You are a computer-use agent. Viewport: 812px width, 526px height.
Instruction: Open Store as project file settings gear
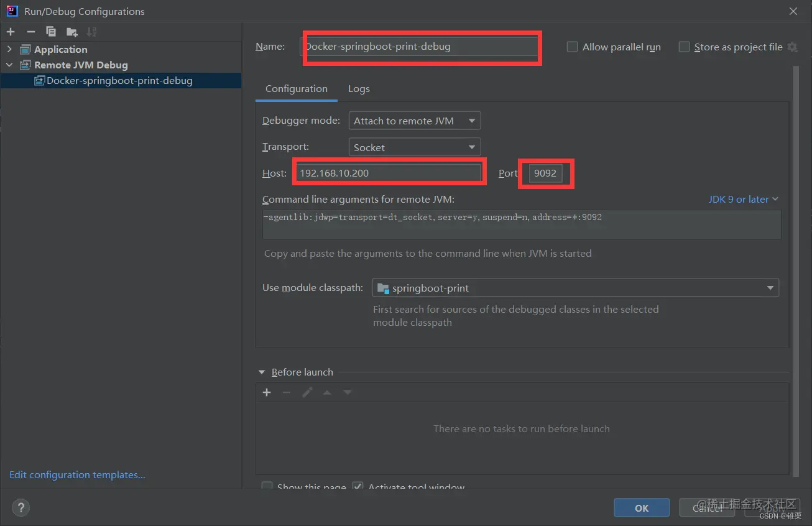pos(792,47)
